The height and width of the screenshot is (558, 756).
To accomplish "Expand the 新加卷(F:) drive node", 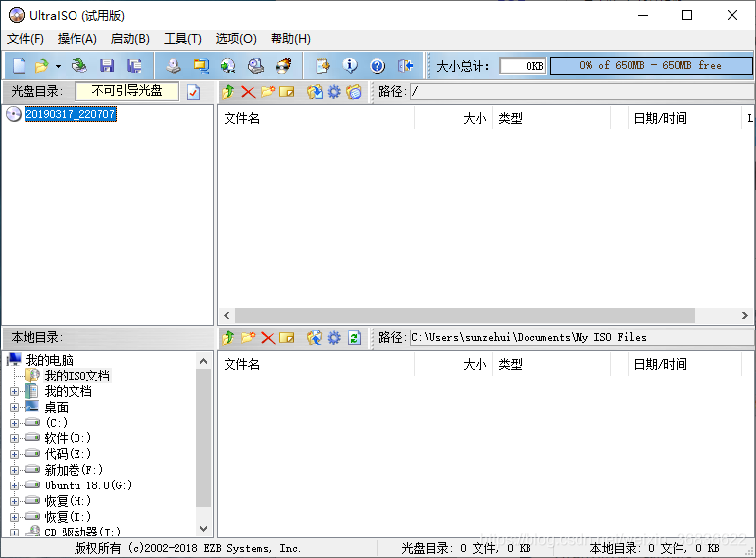I will 14,470.
